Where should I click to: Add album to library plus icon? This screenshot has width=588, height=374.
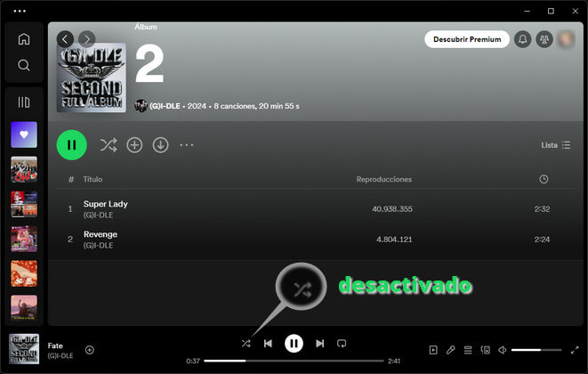[x=134, y=145]
